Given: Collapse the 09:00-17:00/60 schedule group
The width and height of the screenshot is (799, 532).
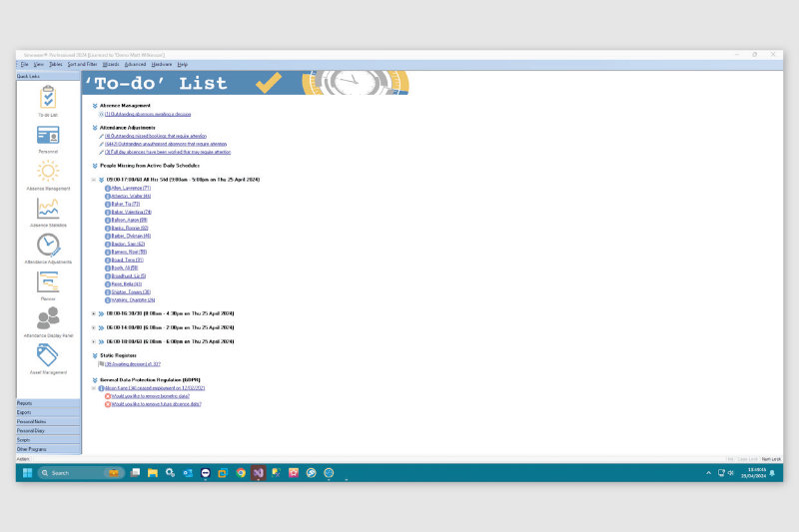Looking at the screenshot, I should click(93, 180).
